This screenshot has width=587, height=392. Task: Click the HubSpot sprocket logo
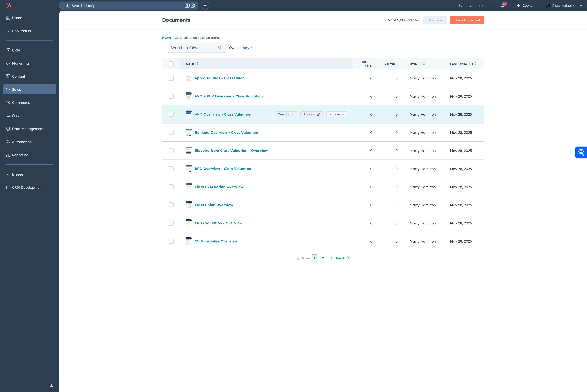pyautogui.click(x=8, y=6)
